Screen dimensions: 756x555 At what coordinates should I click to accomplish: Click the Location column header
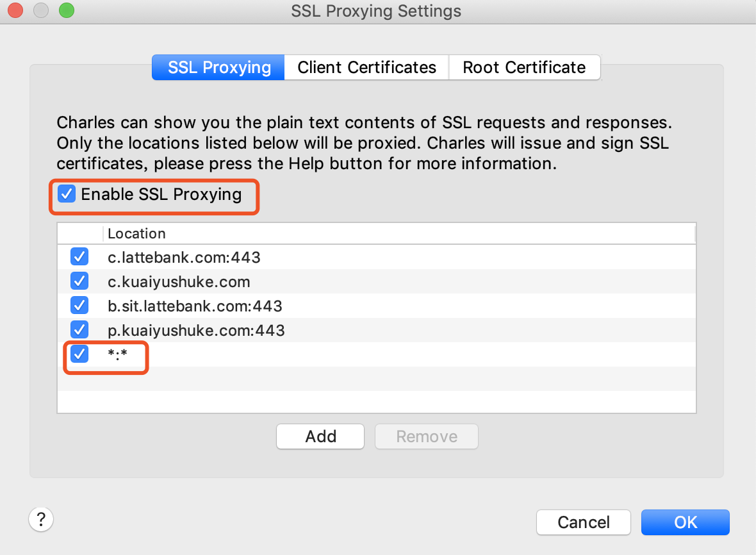pyautogui.click(x=136, y=233)
